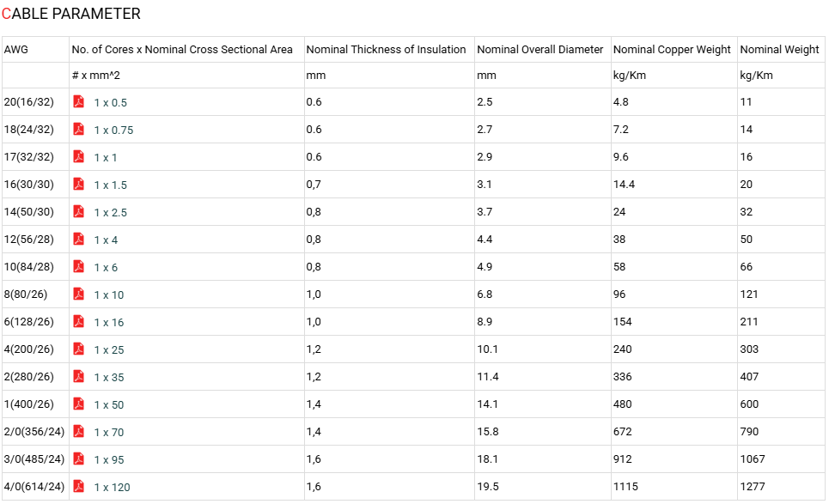Open the PDF icon in the 12(56/28) row

click(79, 239)
